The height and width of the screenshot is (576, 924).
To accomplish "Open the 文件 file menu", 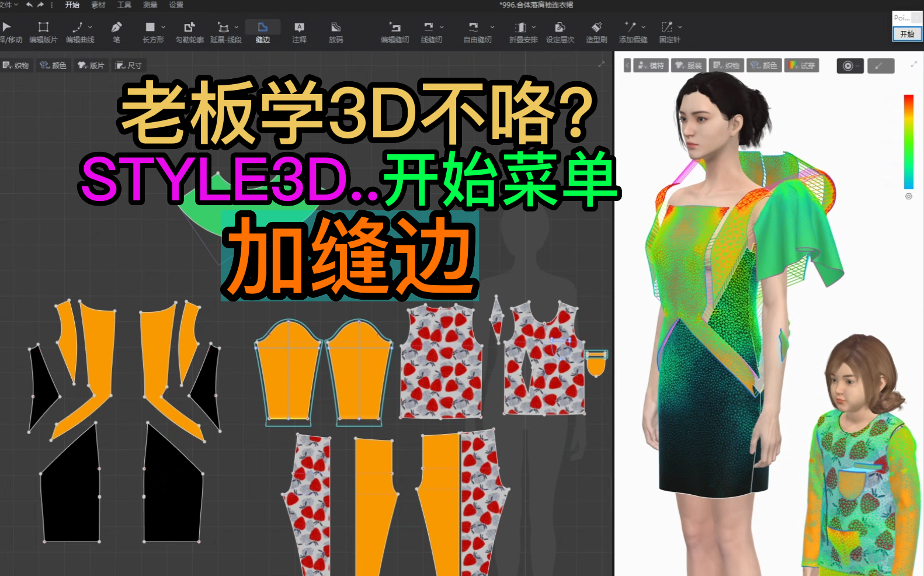I will click(x=8, y=5).
